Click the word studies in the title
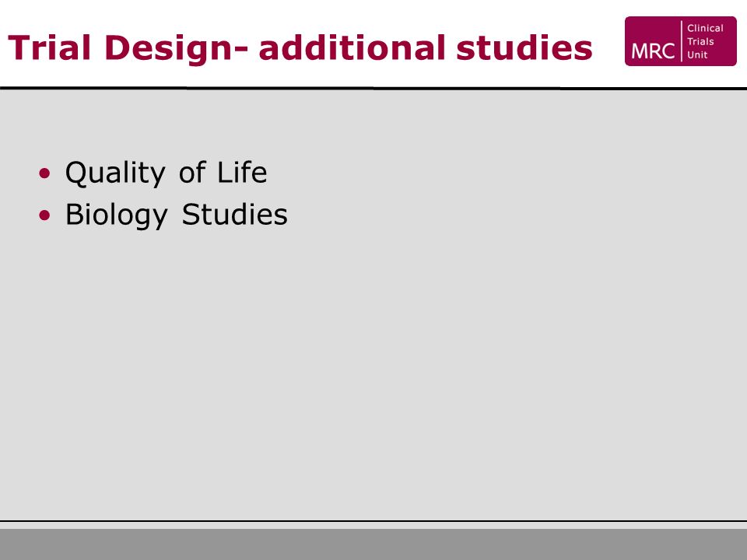747x560 pixels. tap(524, 47)
